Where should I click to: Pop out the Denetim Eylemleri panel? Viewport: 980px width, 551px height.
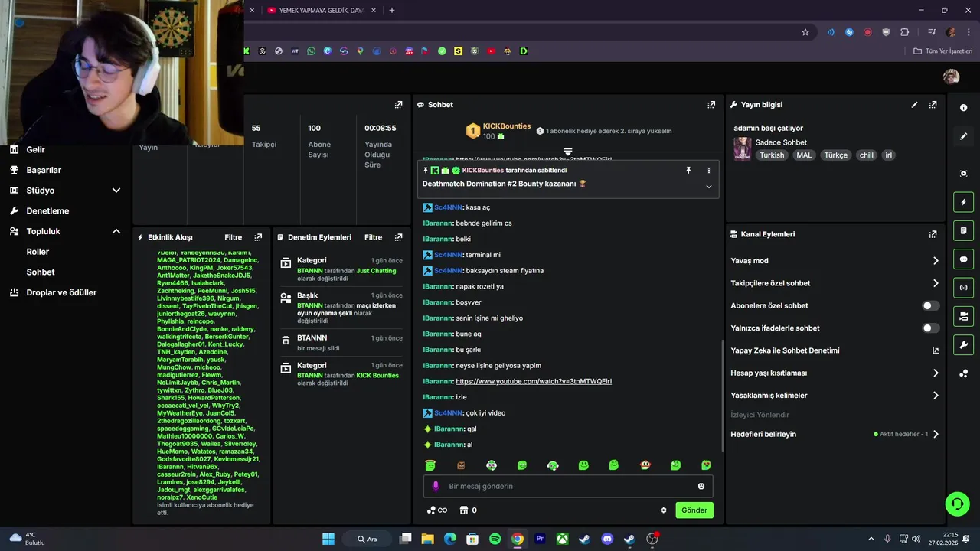(398, 237)
